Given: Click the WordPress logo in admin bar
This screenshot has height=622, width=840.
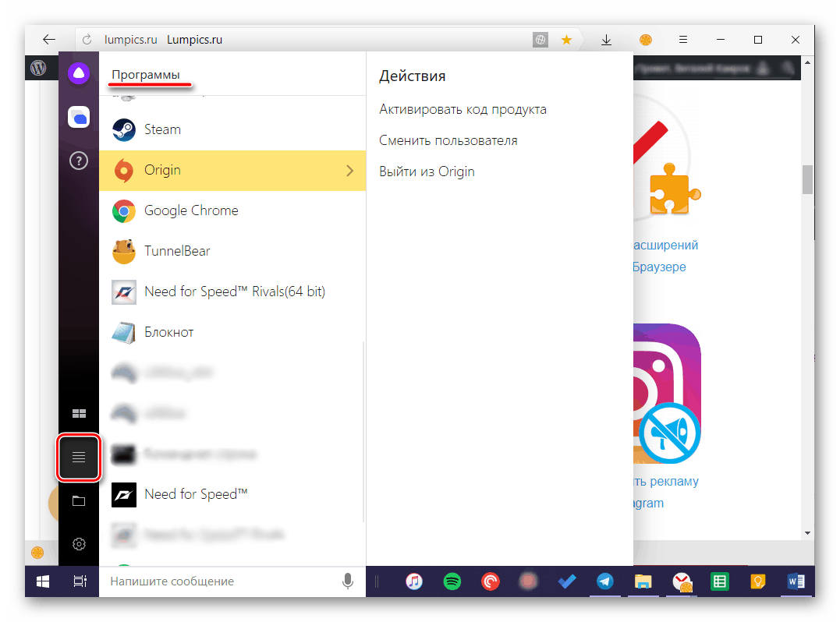Looking at the screenshot, I should click(38, 68).
